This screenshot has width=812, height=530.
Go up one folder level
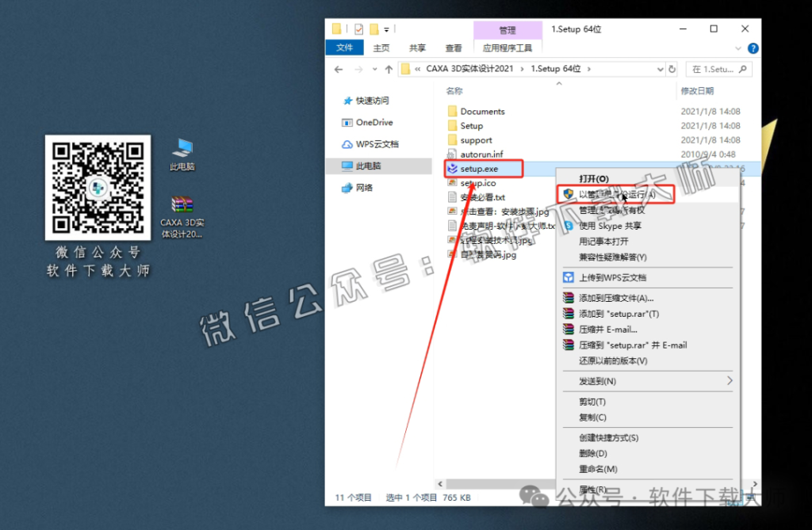pos(389,70)
